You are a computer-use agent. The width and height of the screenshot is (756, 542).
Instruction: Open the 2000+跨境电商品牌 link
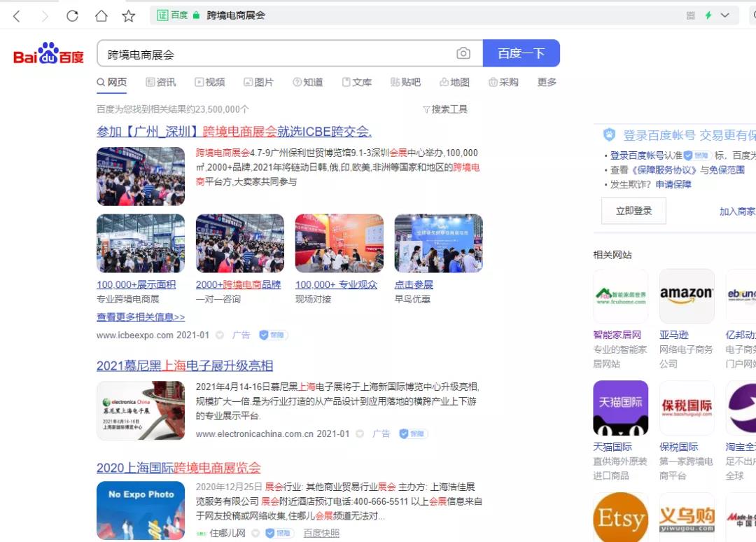click(x=238, y=284)
